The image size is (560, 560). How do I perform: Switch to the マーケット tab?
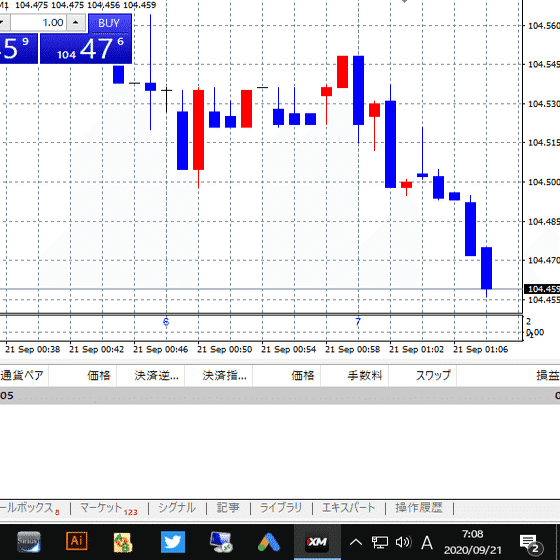tap(109, 508)
